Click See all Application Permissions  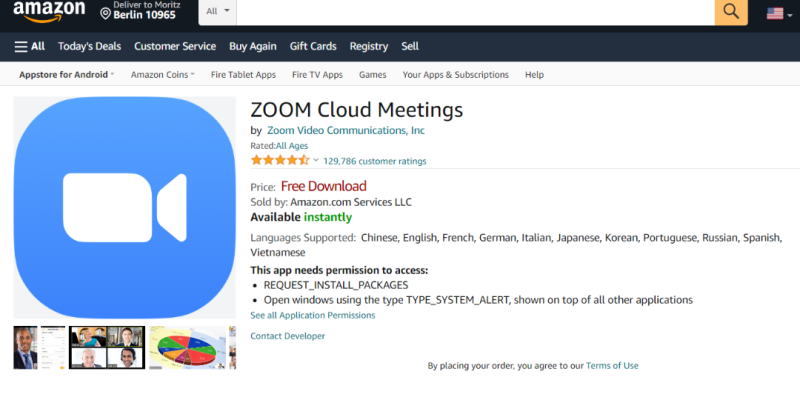point(313,315)
